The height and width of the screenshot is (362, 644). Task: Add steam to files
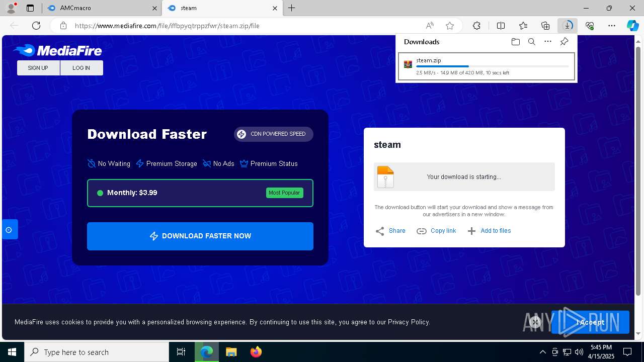pyautogui.click(x=489, y=231)
